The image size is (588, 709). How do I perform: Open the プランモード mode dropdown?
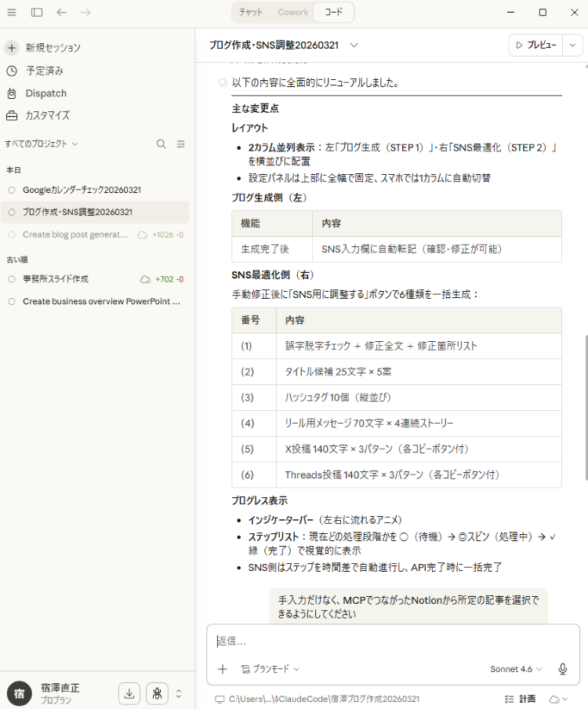(270, 669)
